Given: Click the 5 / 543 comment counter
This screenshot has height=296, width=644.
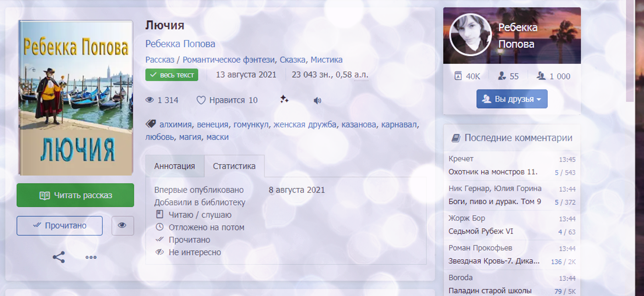Looking at the screenshot, I should pyautogui.click(x=565, y=173).
